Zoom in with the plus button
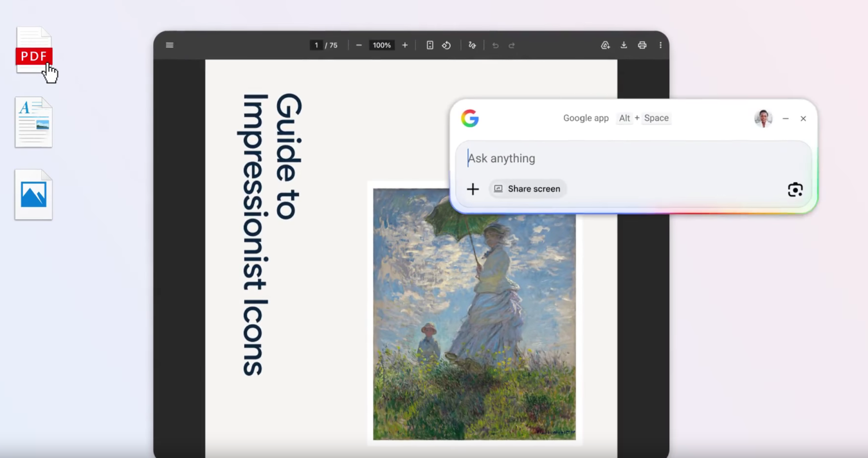This screenshot has height=458, width=868. (x=404, y=45)
